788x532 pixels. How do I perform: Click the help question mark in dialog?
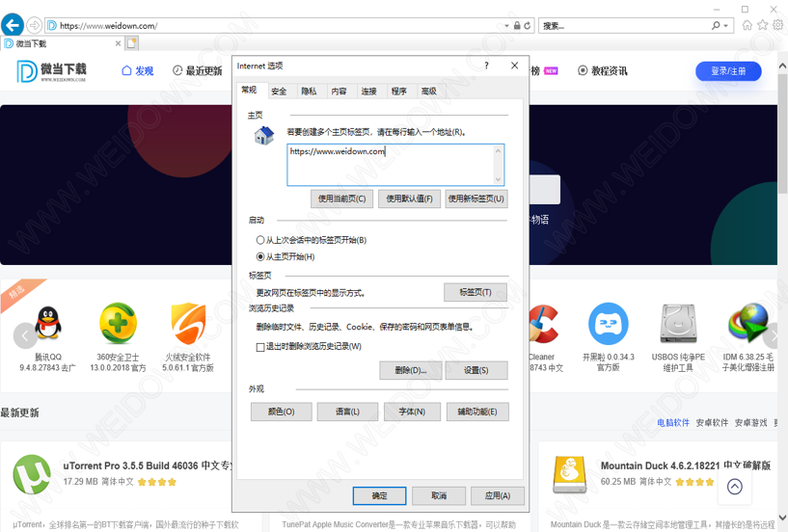click(x=486, y=66)
